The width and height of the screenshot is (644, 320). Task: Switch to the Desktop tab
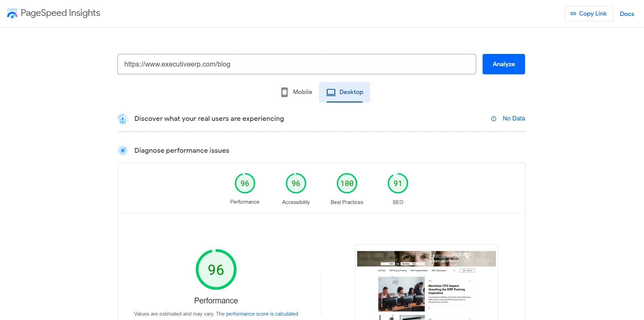[x=345, y=92]
